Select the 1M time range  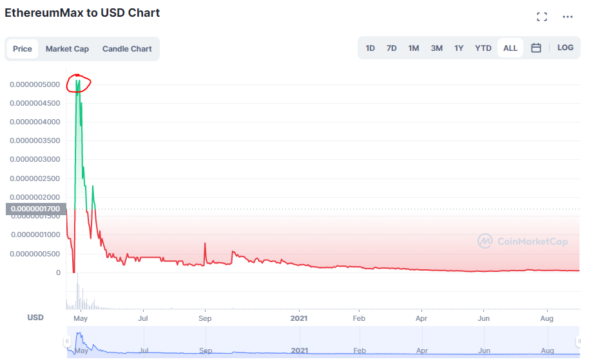point(414,48)
